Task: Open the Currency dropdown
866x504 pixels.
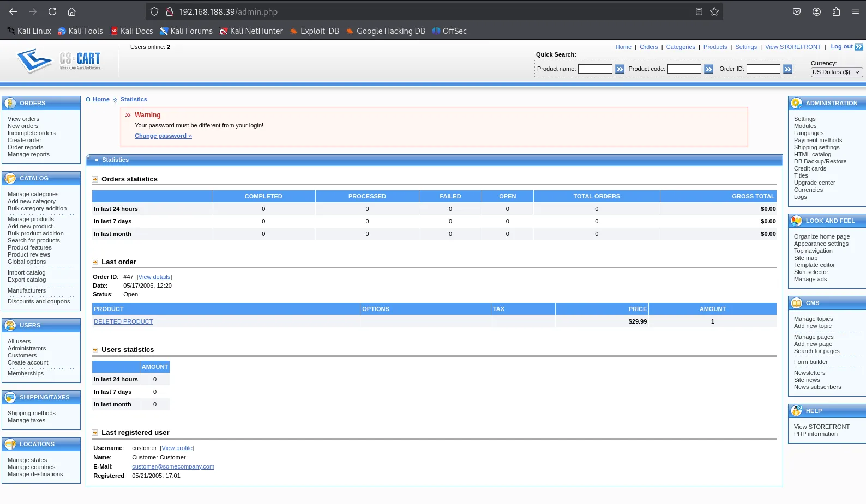Action: click(x=837, y=72)
